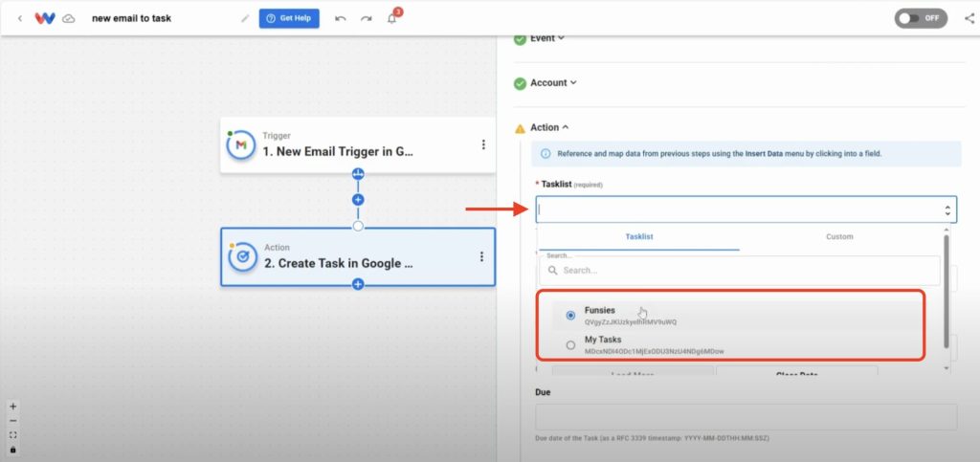Click the Tasklist input field

tap(746, 209)
